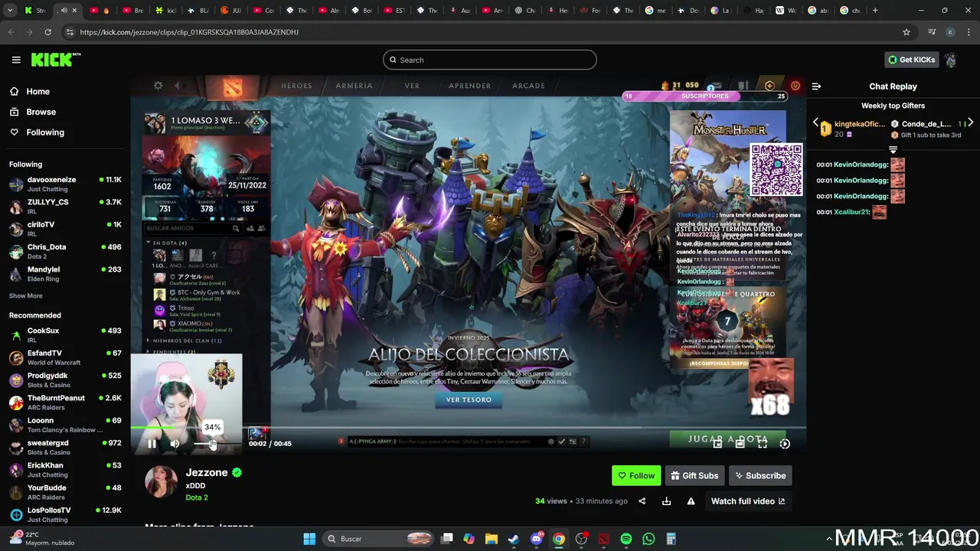Open the mini player icon on the video
This screenshot has width=980, height=551.
[717, 444]
